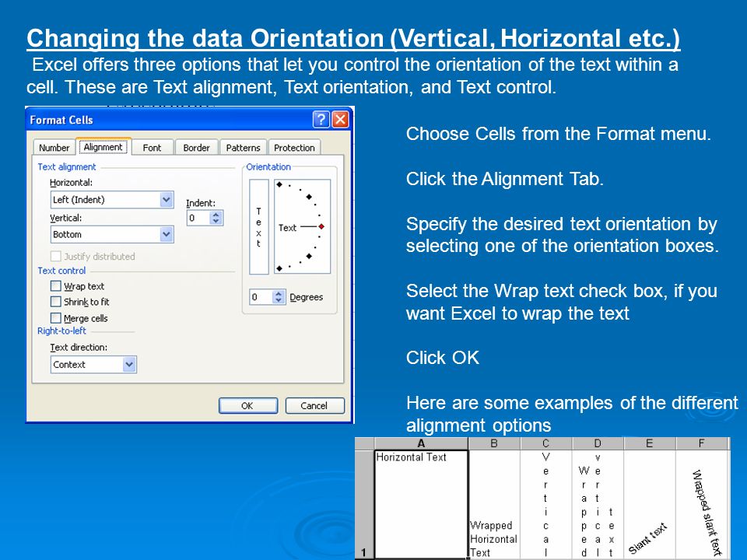Enable the Wrap text checkbox
Screen dimensions: 747x560
[x=56, y=285]
